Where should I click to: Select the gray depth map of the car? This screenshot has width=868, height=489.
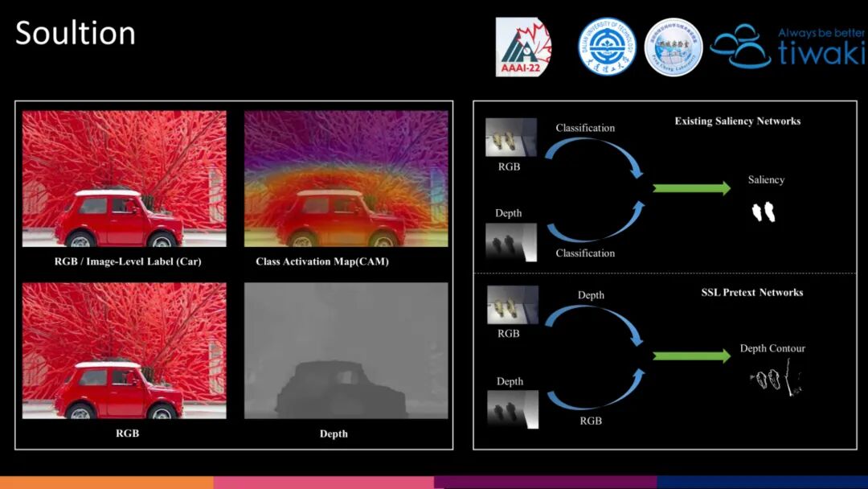click(346, 351)
